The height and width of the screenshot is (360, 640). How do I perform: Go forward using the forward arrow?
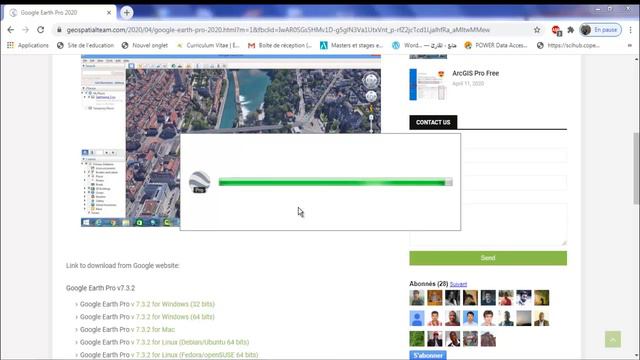[x=25, y=30]
